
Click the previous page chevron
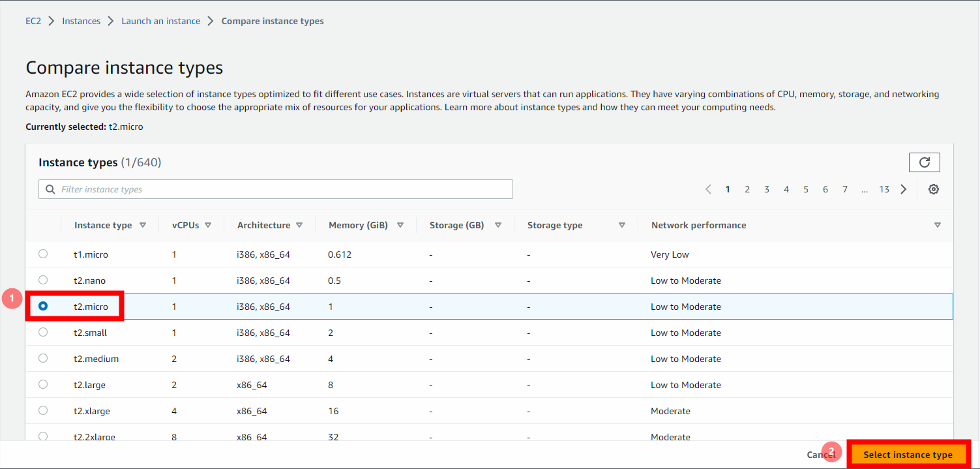click(708, 189)
